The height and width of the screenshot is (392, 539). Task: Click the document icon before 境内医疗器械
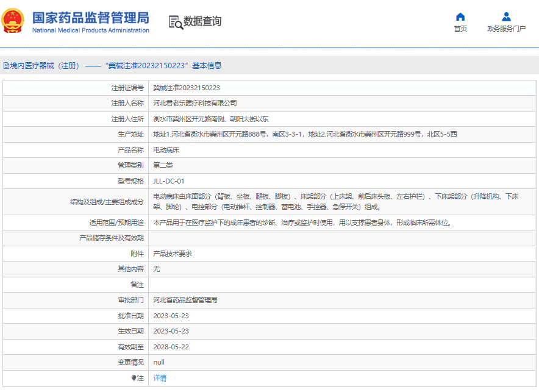pyautogui.click(x=6, y=66)
